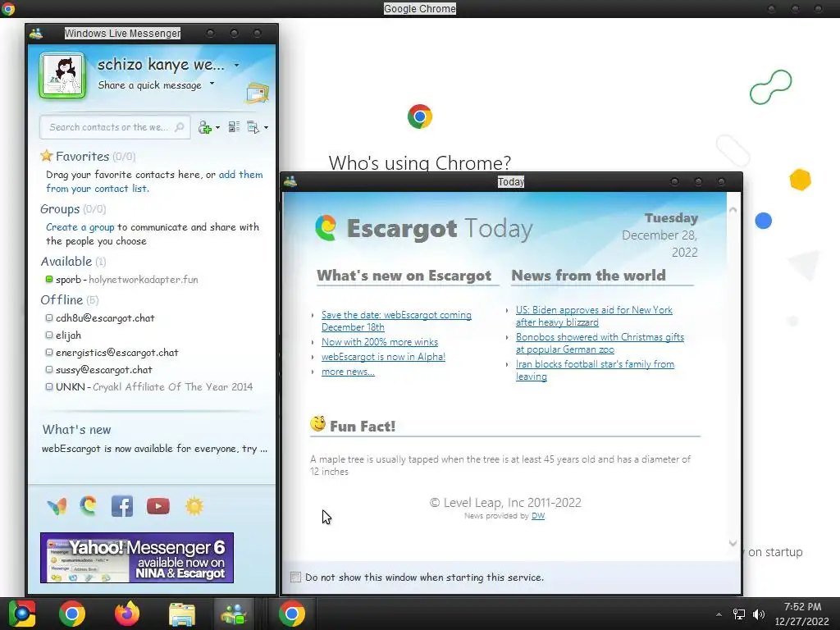The height and width of the screenshot is (630, 840).
Task: Click the add them from your contact list link
Action: tap(154, 181)
